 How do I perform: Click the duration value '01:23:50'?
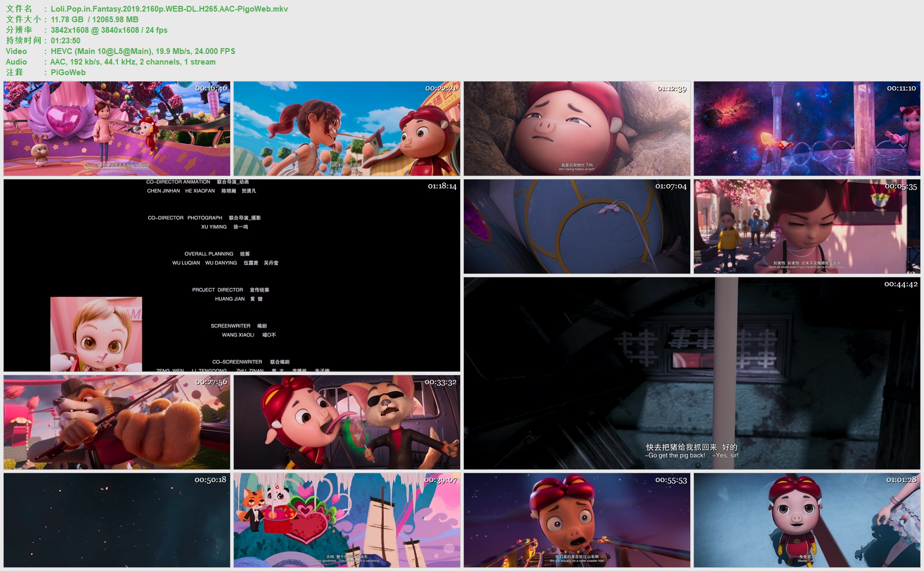click(x=66, y=41)
